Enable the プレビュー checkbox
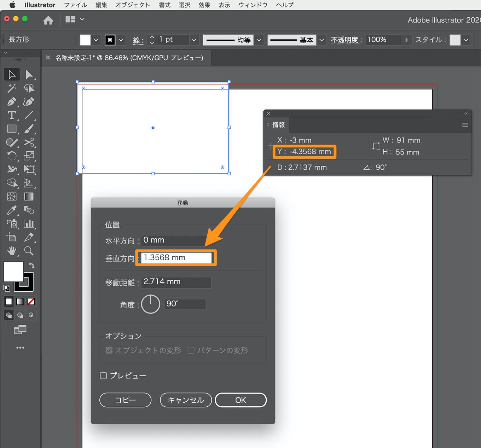Screen dimensions: 481x448 pyautogui.click(x=103, y=376)
